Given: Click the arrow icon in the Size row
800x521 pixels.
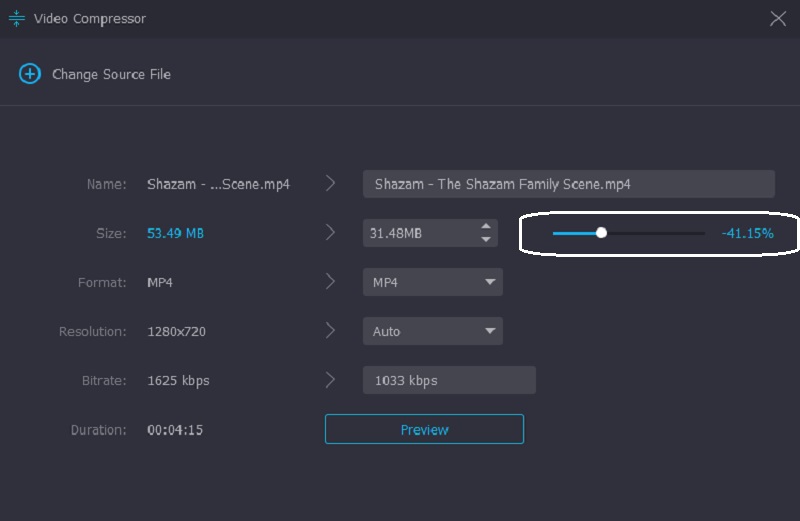Looking at the screenshot, I should [x=331, y=232].
